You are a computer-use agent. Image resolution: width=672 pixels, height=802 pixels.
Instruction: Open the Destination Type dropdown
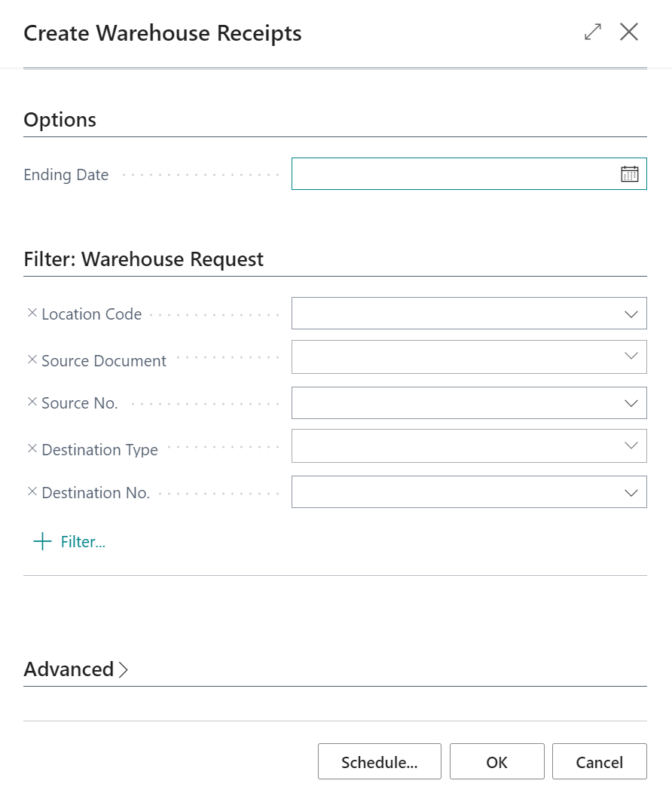(x=631, y=445)
